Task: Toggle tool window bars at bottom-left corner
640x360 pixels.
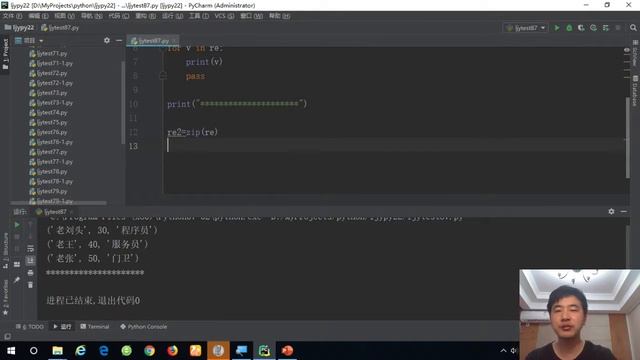Action: (x=7, y=336)
